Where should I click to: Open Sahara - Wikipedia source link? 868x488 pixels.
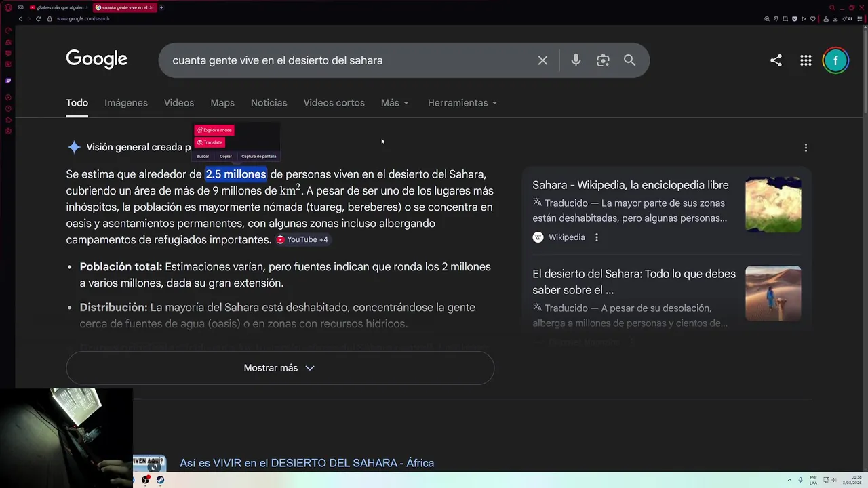pos(631,185)
